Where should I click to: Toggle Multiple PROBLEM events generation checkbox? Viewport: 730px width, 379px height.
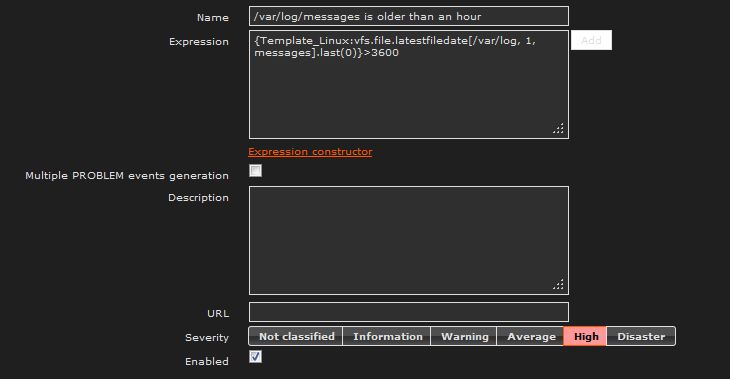pyautogui.click(x=256, y=170)
